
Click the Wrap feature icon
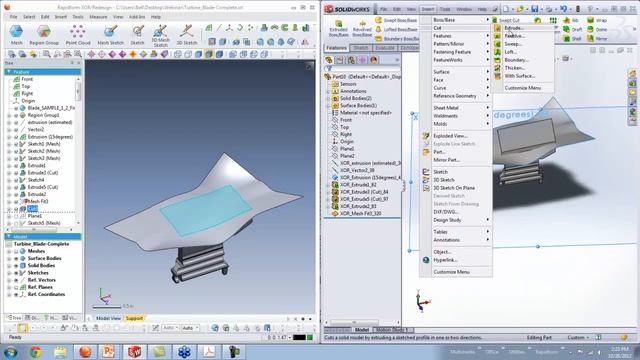tap(597, 20)
